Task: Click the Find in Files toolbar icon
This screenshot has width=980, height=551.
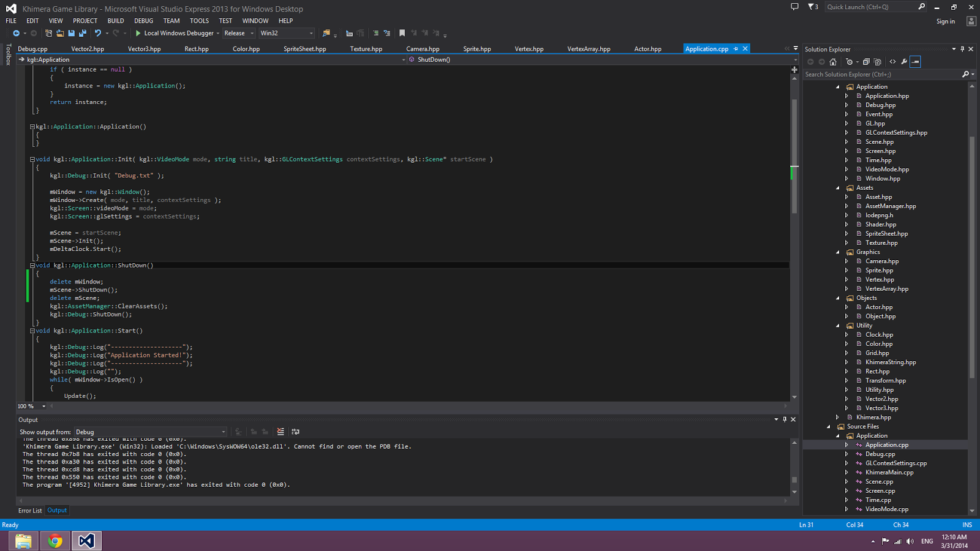Action: [x=326, y=33]
